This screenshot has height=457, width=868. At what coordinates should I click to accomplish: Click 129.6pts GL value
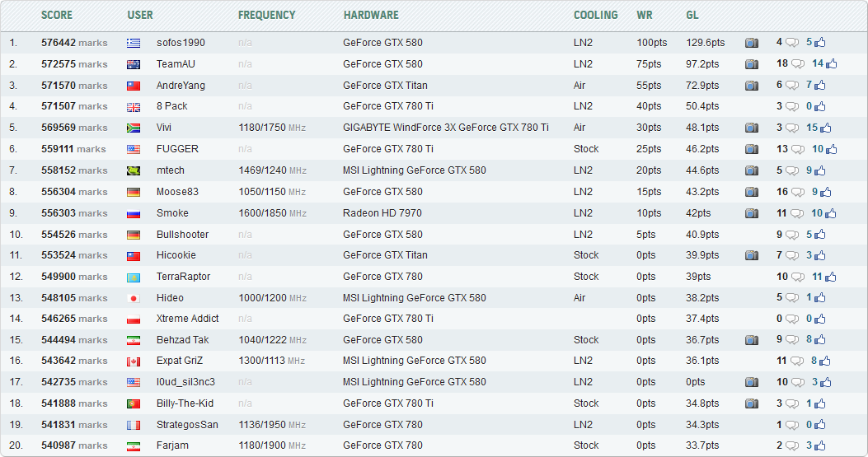coord(706,43)
